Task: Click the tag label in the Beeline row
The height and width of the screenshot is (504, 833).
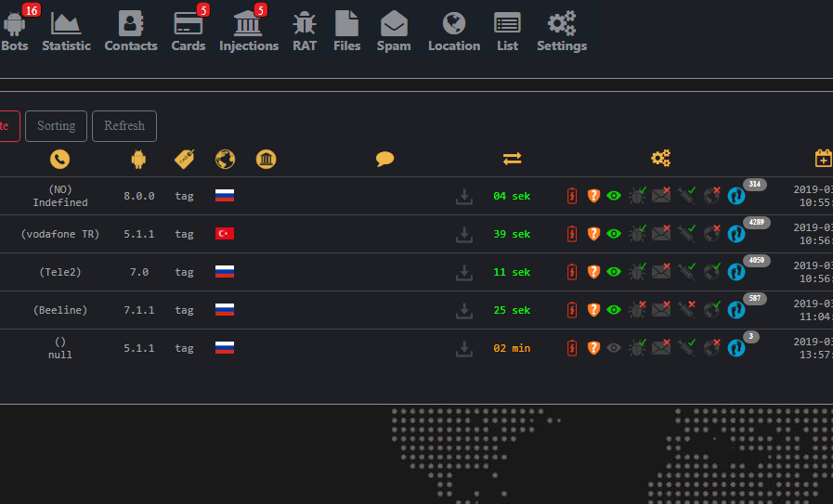Action: tap(185, 310)
